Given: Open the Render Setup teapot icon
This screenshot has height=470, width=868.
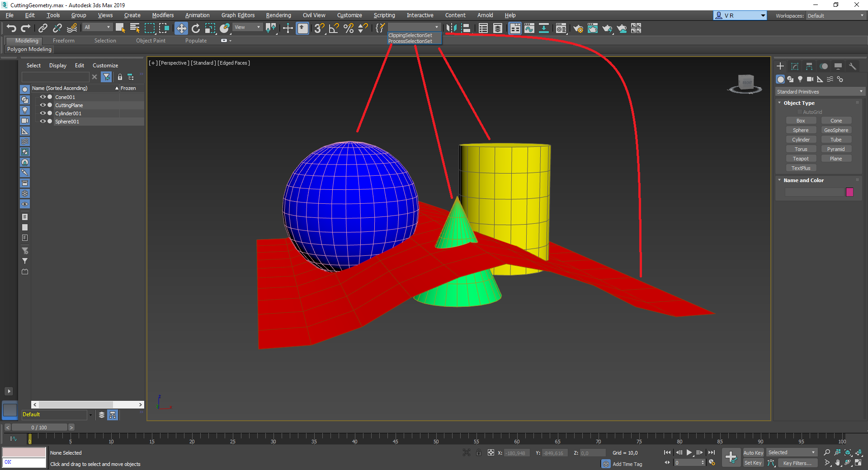Looking at the screenshot, I should [x=578, y=28].
